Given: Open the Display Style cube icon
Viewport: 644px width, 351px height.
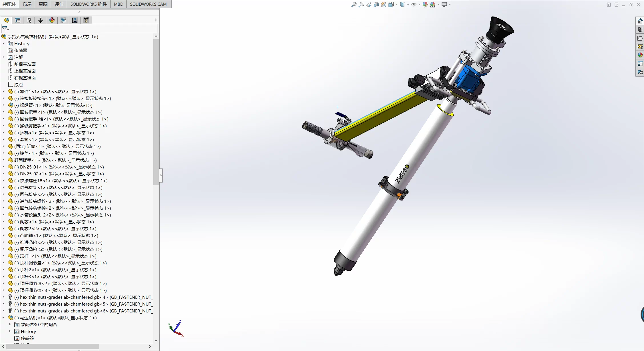Looking at the screenshot, I should click(402, 5).
